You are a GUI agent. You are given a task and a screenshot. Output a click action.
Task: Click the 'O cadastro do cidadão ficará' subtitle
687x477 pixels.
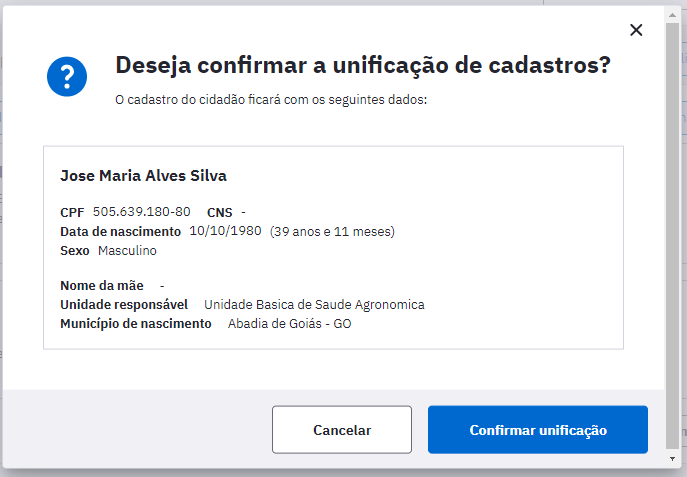[271, 100]
